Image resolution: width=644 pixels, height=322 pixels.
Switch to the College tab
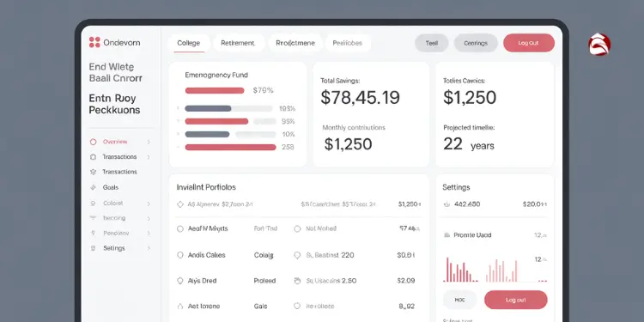pyautogui.click(x=189, y=43)
